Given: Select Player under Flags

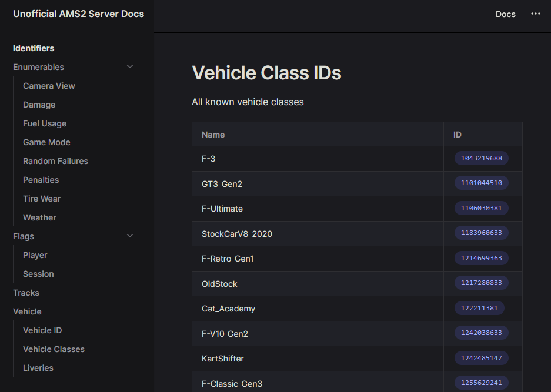Looking at the screenshot, I should (x=35, y=255).
